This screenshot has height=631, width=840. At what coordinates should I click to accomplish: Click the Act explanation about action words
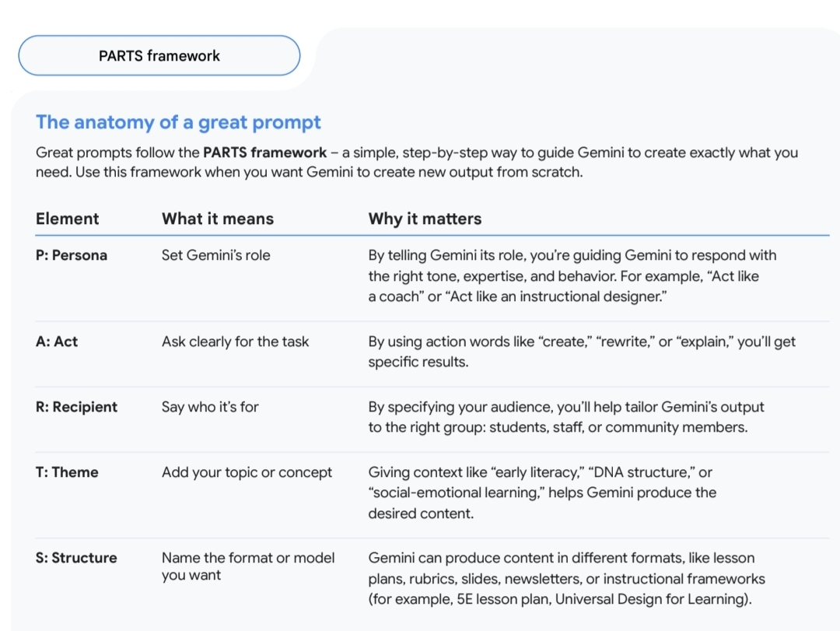point(582,352)
